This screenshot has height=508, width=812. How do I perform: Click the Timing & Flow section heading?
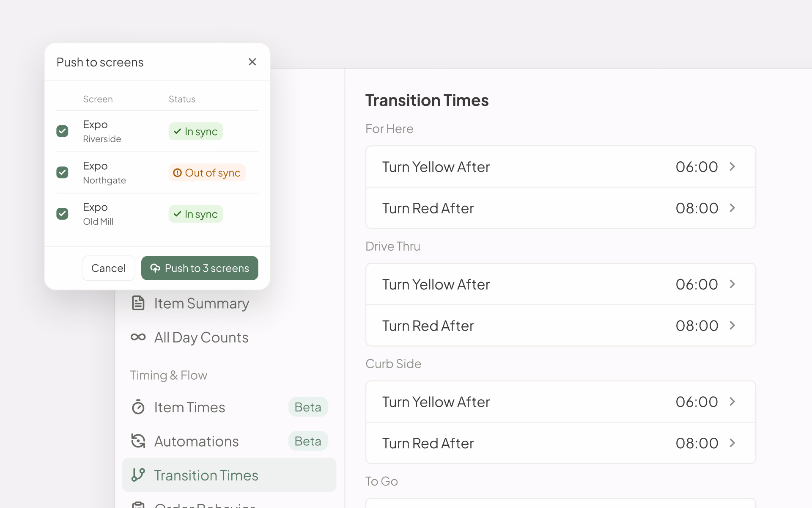(168, 375)
